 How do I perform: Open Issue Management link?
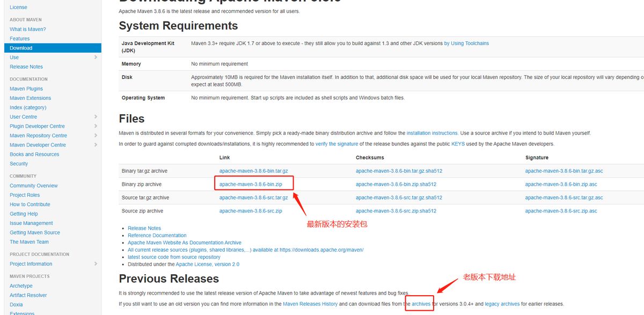coord(31,223)
